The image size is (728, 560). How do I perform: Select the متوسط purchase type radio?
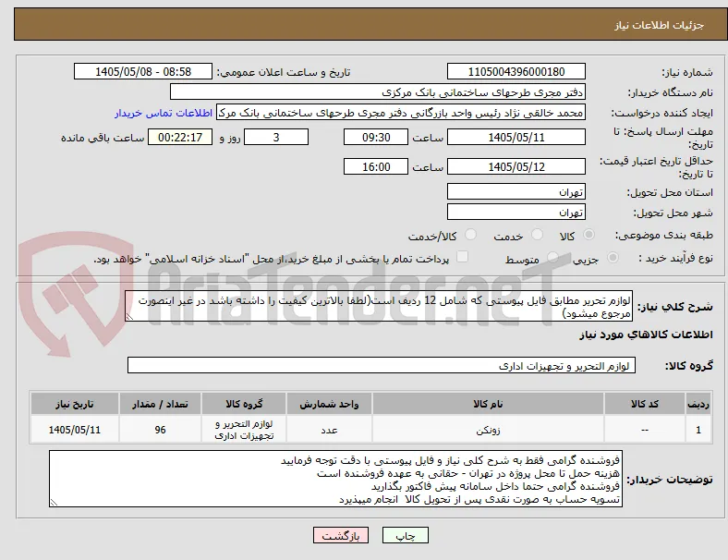pos(552,258)
